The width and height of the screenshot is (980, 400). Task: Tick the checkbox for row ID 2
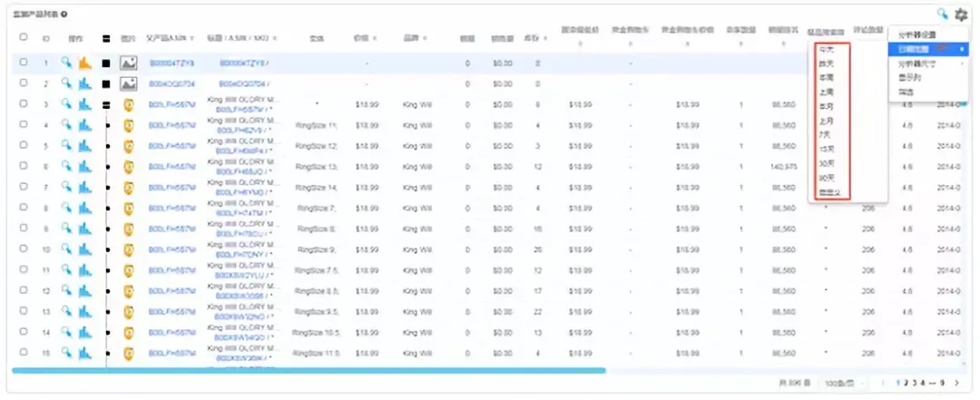click(x=23, y=83)
